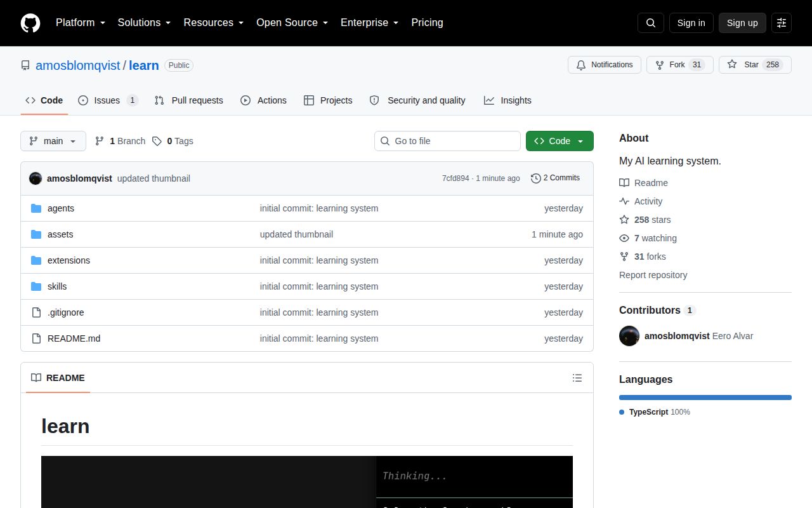Click the agents folder icon
The image size is (812, 508).
coord(36,208)
